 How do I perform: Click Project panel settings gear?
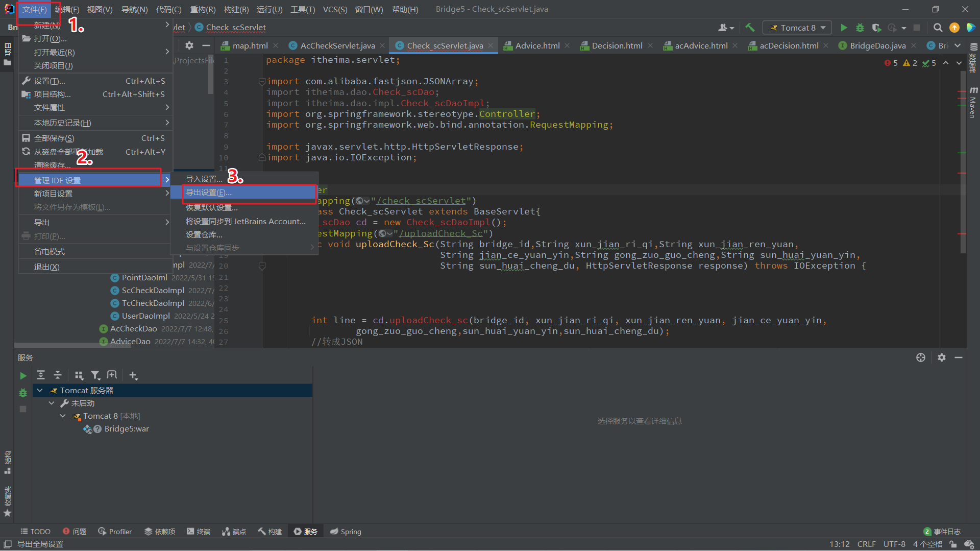point(189,45)
